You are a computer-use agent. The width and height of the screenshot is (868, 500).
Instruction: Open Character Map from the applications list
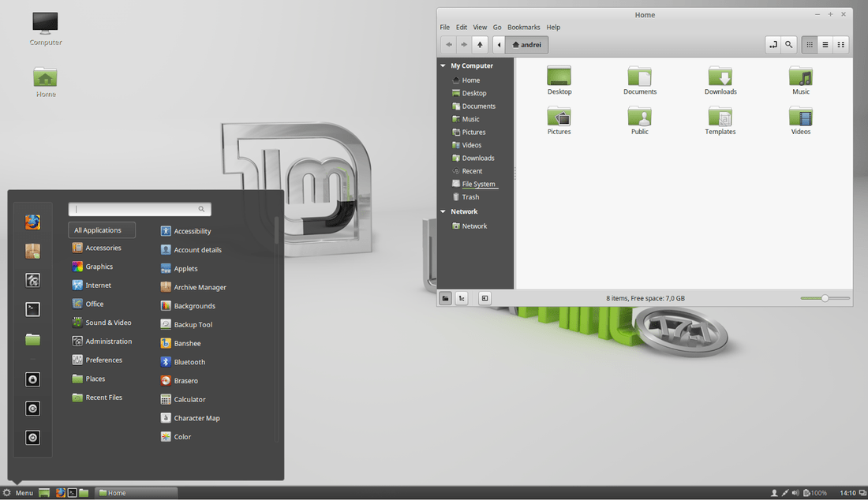[x=190, y=418]
